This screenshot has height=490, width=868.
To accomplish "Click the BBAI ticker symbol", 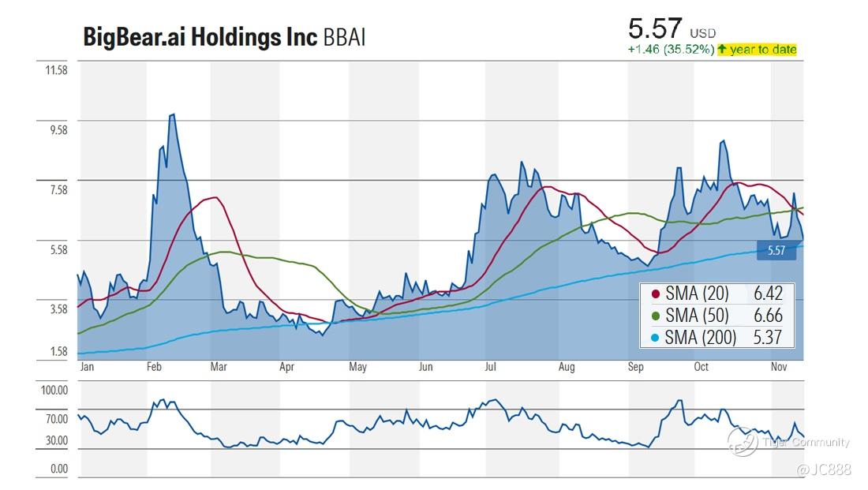I will click(x=344, y=37).
